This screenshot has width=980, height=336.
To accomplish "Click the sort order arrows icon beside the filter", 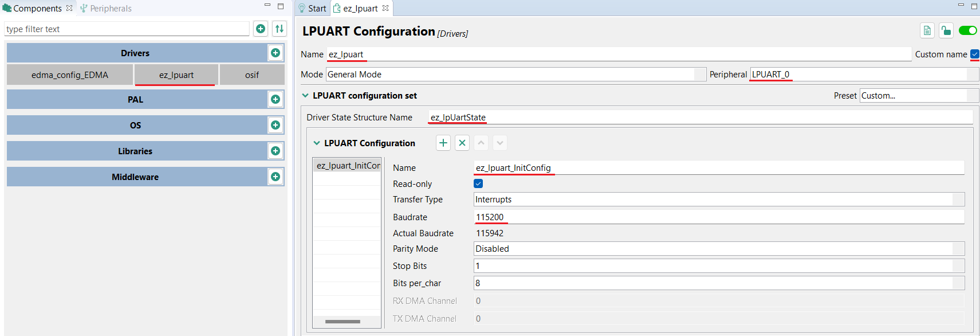I will pos(280,29).
